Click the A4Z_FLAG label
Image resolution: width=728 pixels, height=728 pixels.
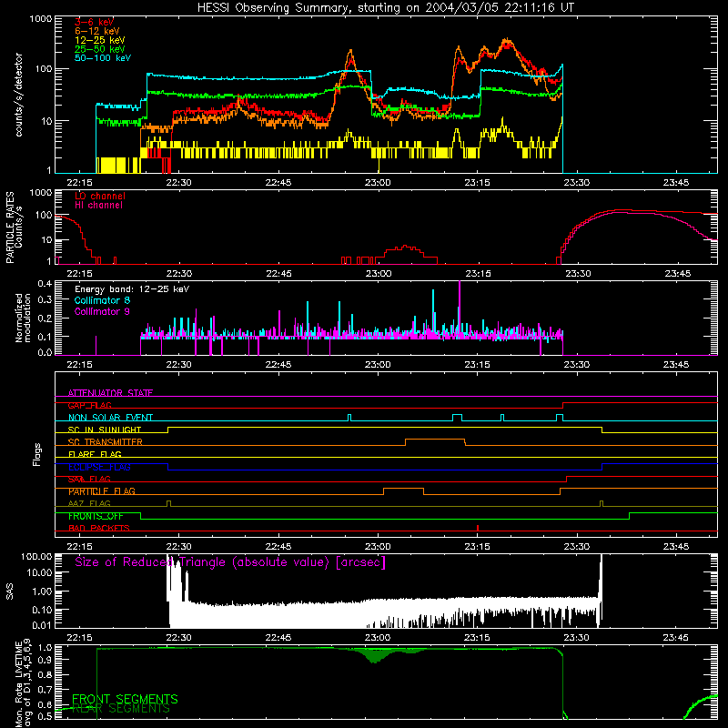click(89, 503)
